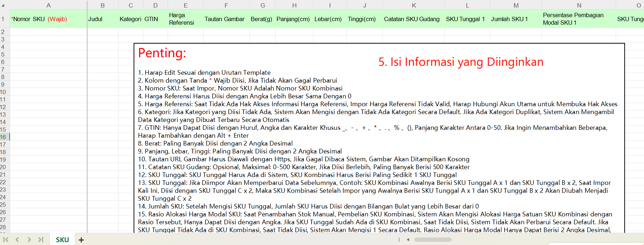The image size is (644, 245).
Task: Click the horizontal scrollbar thumb
Action: [433, 240]
